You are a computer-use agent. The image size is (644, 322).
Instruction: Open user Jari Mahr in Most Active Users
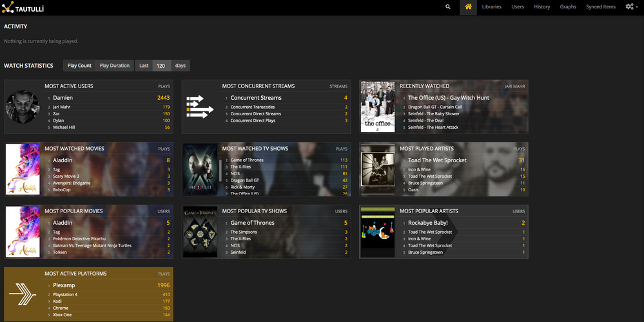tap(62, 107)
